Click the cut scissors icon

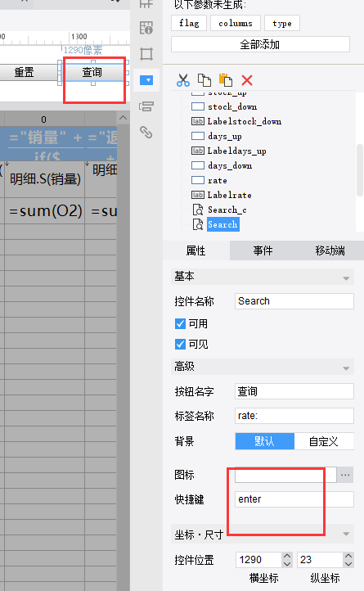pos(183,80)
